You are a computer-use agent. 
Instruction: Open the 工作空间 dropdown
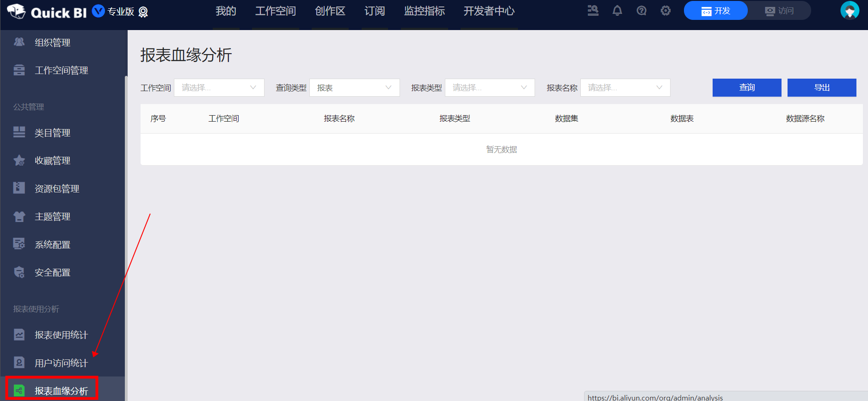(219, 87)
